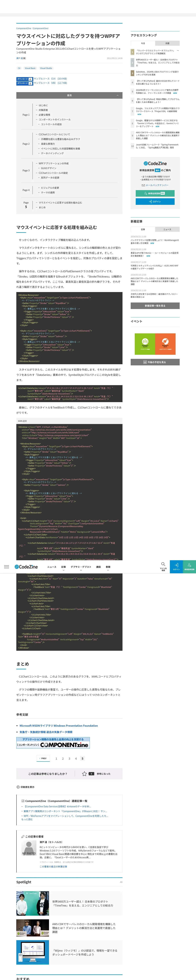This screenshot has width=196, height=980.
Task: Open ranking item 1 ラッパークラス article
Action: coord(158,52)
